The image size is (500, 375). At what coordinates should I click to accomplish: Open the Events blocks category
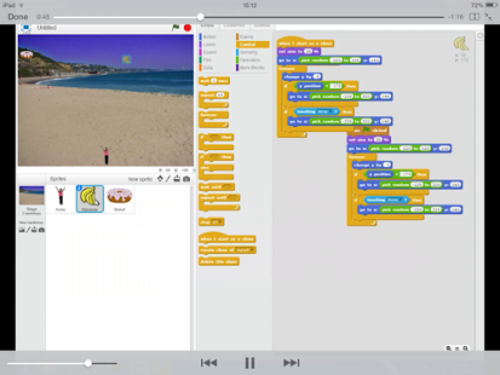pyautogui.click(x=246, y=37)
